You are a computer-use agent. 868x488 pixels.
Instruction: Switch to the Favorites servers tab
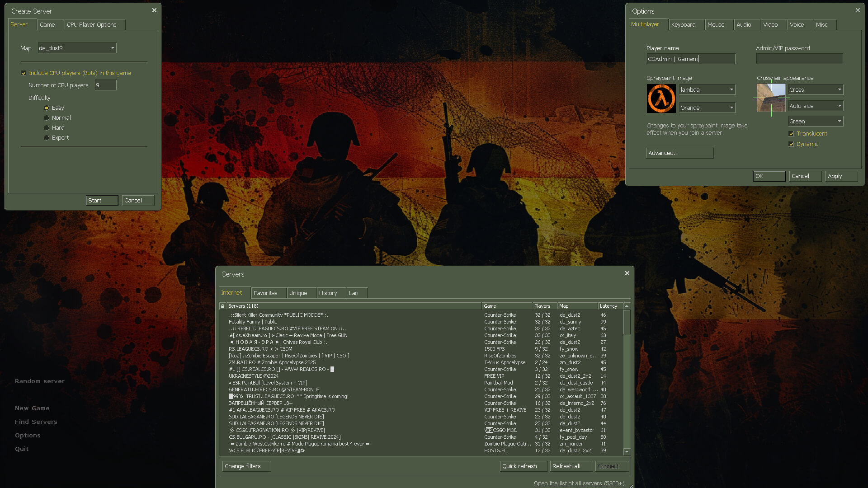point(269,293)
